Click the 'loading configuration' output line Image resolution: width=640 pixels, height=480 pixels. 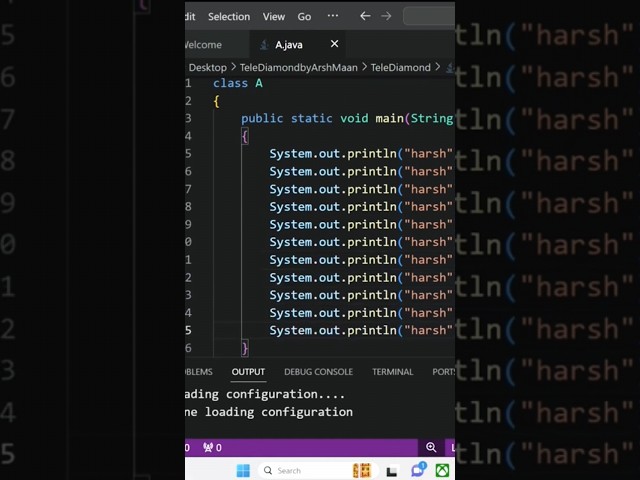[269, 412]
